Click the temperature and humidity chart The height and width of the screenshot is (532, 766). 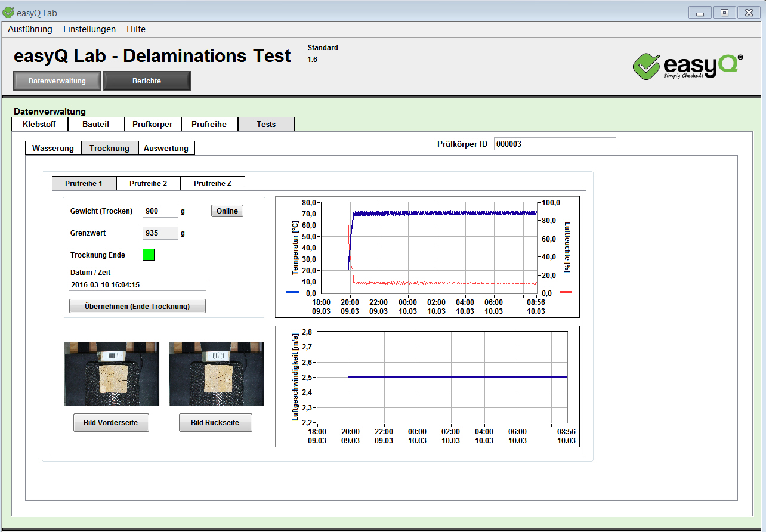(427, 257)
